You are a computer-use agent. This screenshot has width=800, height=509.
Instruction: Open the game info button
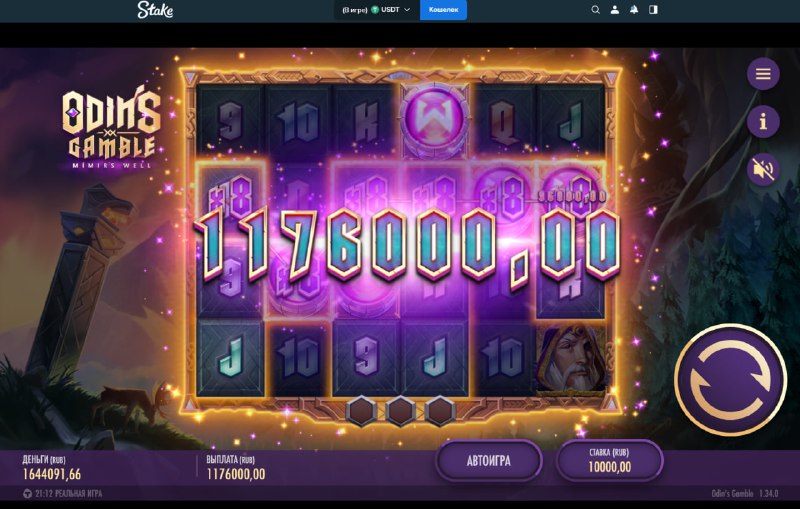coord(763,121)
